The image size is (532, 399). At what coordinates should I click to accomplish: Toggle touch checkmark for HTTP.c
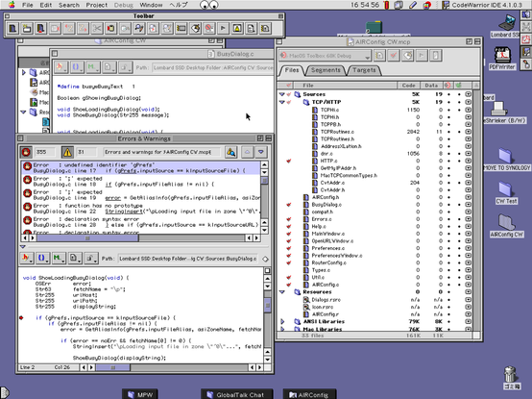[x=289, y=161]
